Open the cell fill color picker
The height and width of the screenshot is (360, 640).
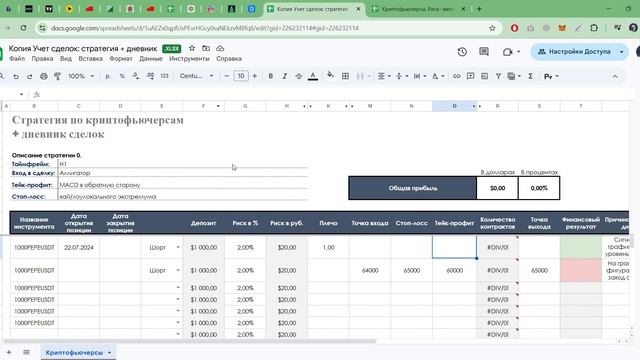331,76
